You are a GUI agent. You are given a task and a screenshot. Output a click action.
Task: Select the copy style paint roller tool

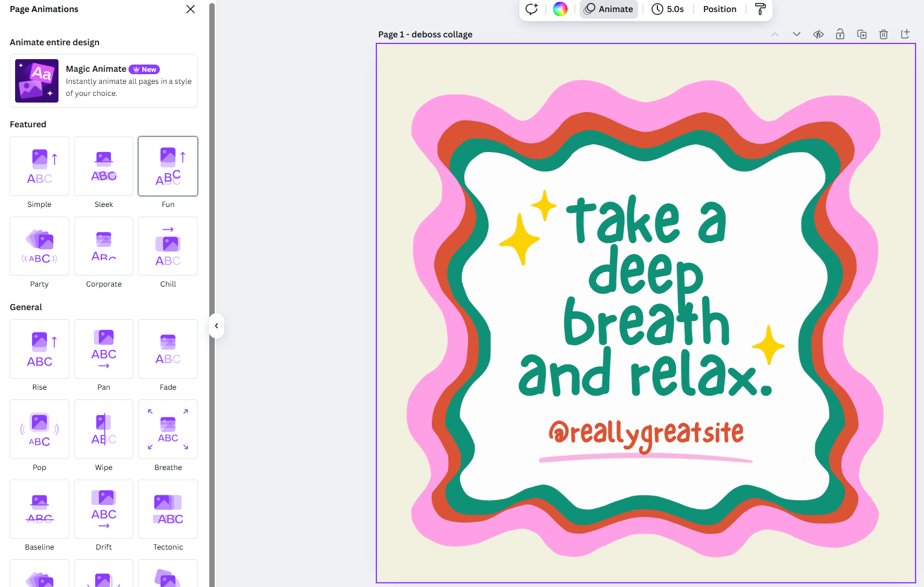click(760, 9)
